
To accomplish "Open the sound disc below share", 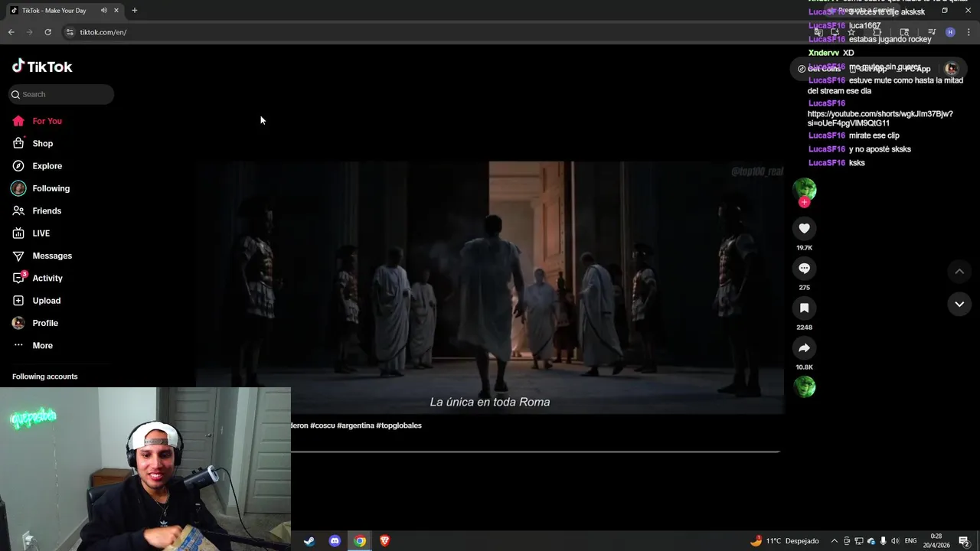I will (x=804, y=387).
